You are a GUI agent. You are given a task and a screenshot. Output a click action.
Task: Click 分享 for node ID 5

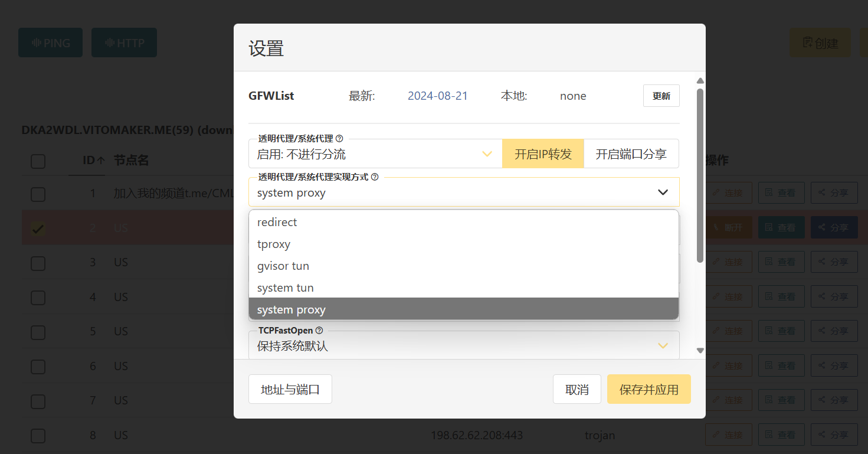tap(834, 331)
